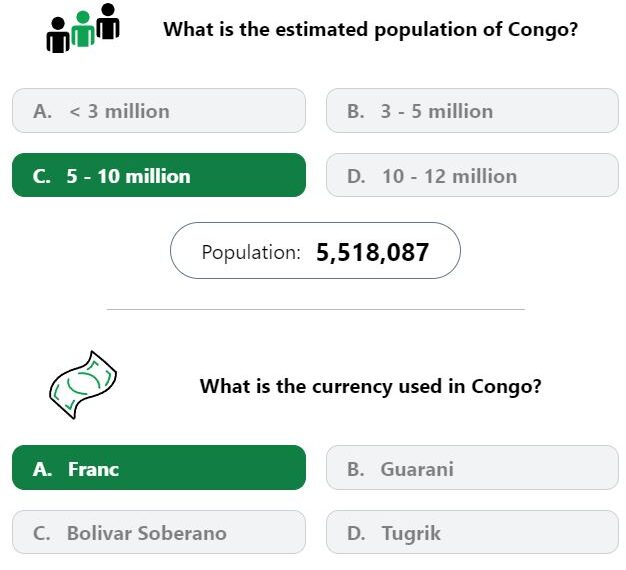Select currency answer D. Tugrik
The width and height of the screenshot is (626, 570).
click(472, 532)
